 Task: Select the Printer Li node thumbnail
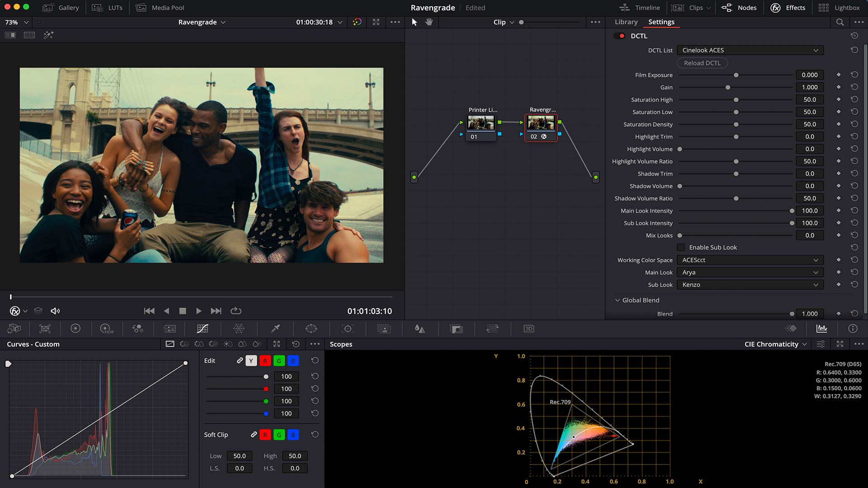pos(481,123)
